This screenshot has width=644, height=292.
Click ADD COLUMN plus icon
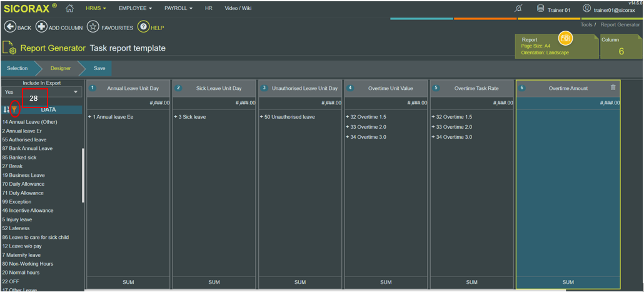click(41, 27)
